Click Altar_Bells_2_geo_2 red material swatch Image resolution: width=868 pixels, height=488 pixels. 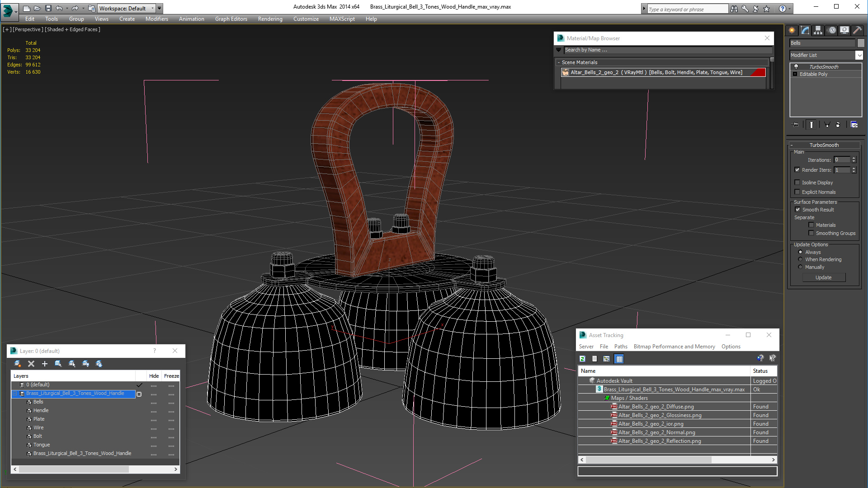coord(758,72)
